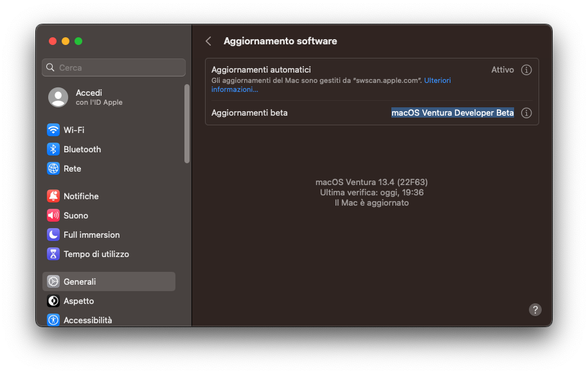Select Bluetooth label in sidebar

coord(82,149)
